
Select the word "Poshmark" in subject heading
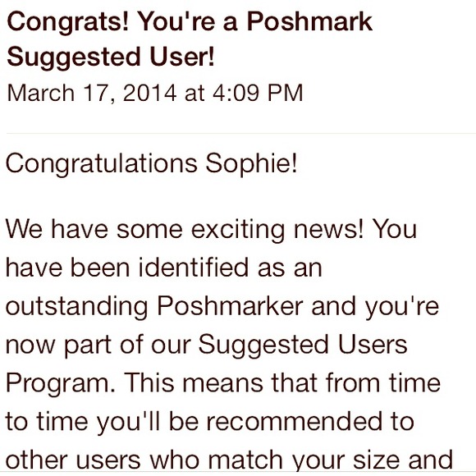point(309,22)
